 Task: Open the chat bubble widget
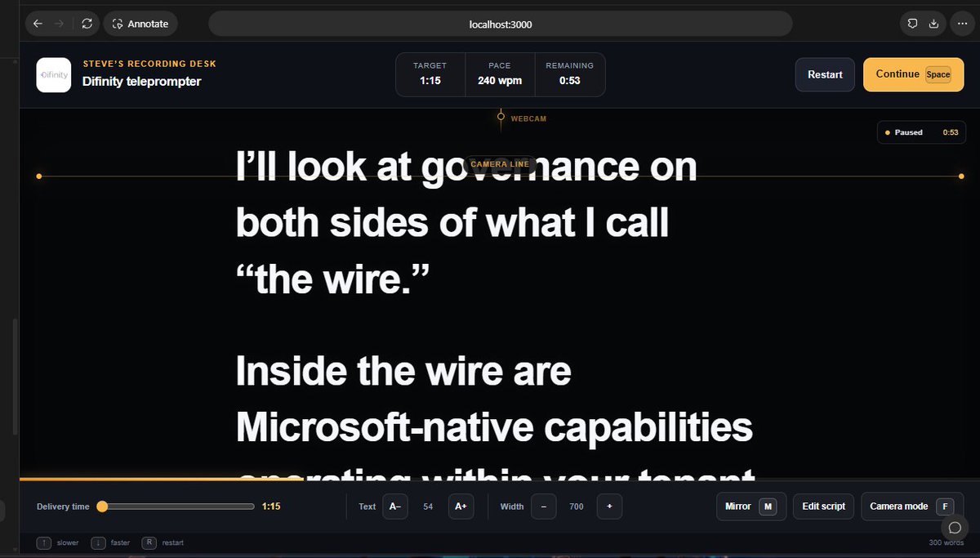coord(955,526)
